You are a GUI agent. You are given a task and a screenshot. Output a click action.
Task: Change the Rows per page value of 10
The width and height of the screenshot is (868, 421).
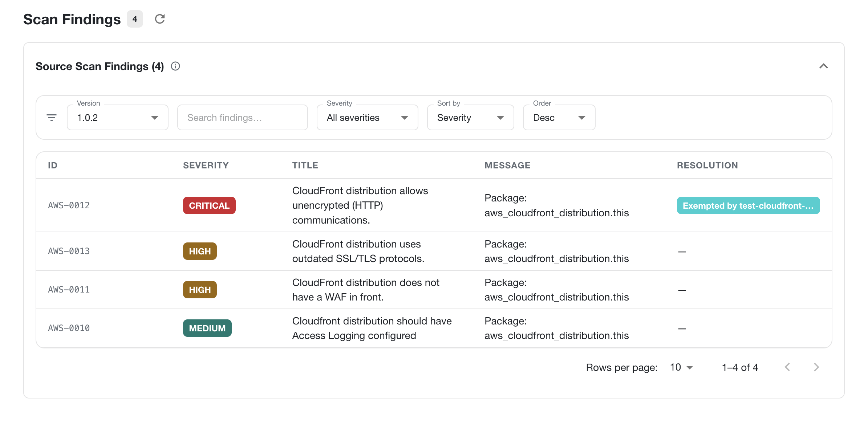[x=682, y=367]
